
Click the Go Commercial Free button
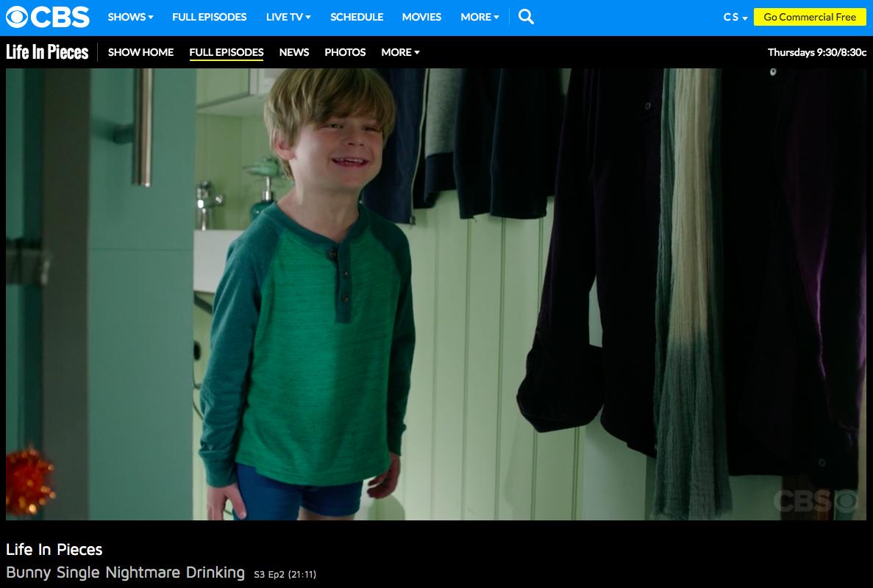[x=810, y=17]
